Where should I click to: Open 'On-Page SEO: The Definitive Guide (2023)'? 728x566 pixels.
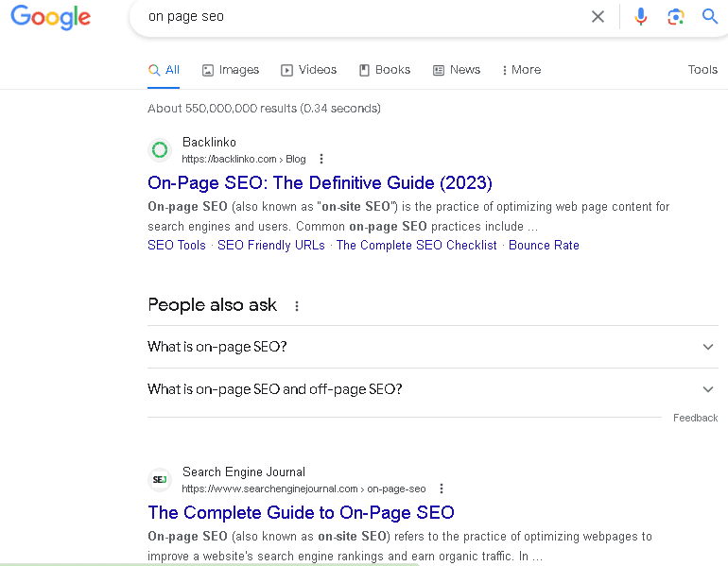320,182
